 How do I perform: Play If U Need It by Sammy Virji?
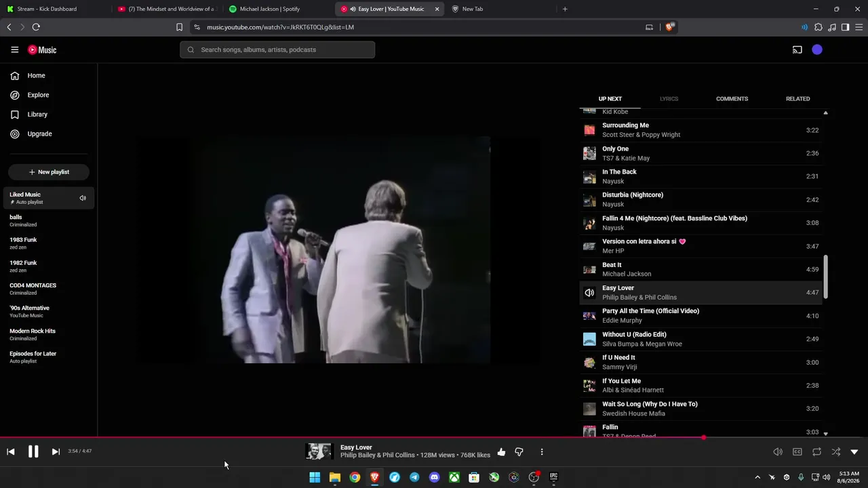point(701,363)
